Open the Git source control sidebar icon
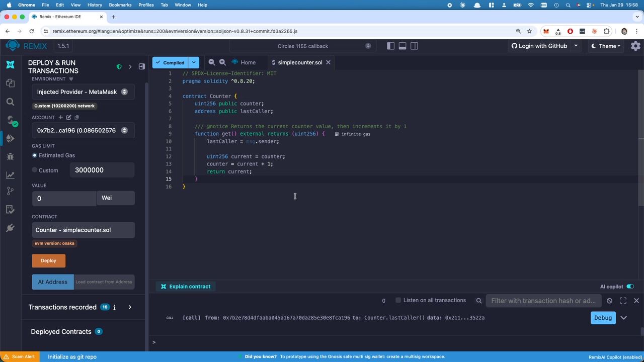 tap(10, 191)
